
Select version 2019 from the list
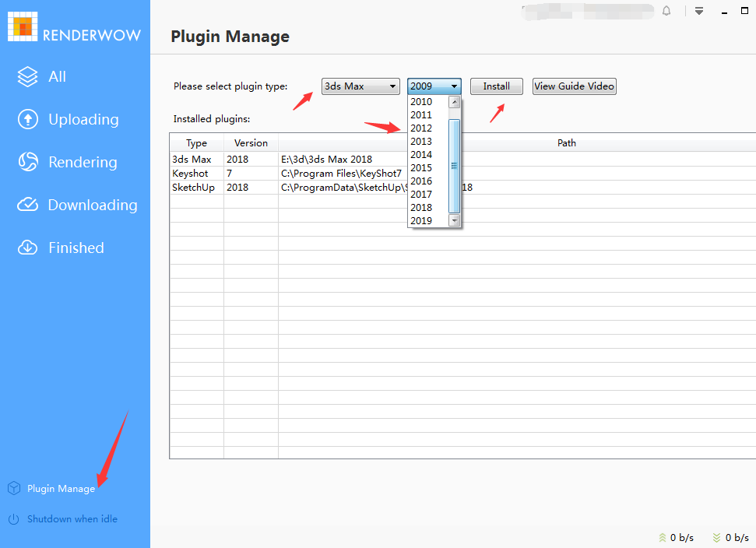(x=428, y=221)
